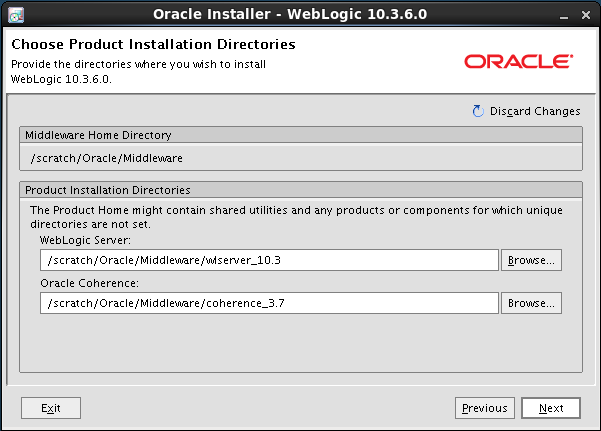Focus the WebLogic Server path field

269,260
